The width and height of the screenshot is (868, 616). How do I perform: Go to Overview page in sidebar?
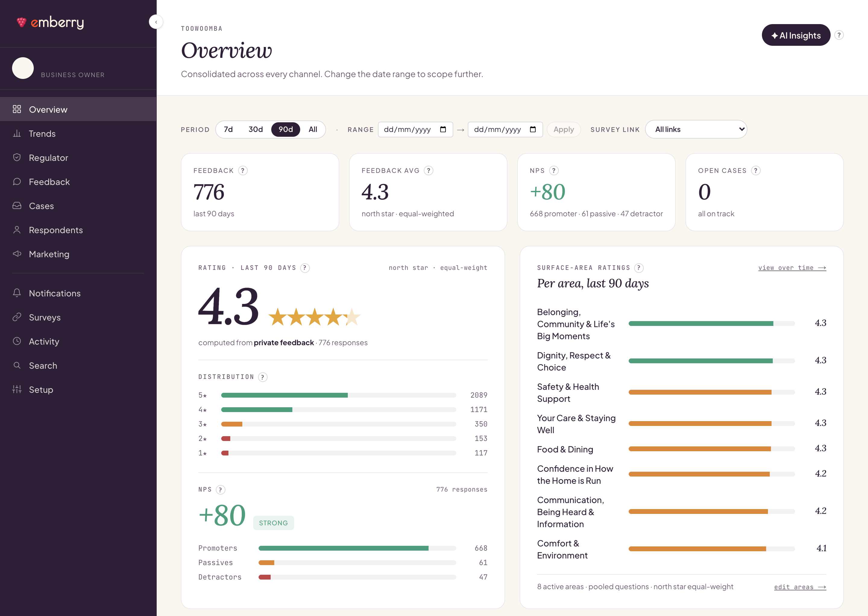point(78,109)
